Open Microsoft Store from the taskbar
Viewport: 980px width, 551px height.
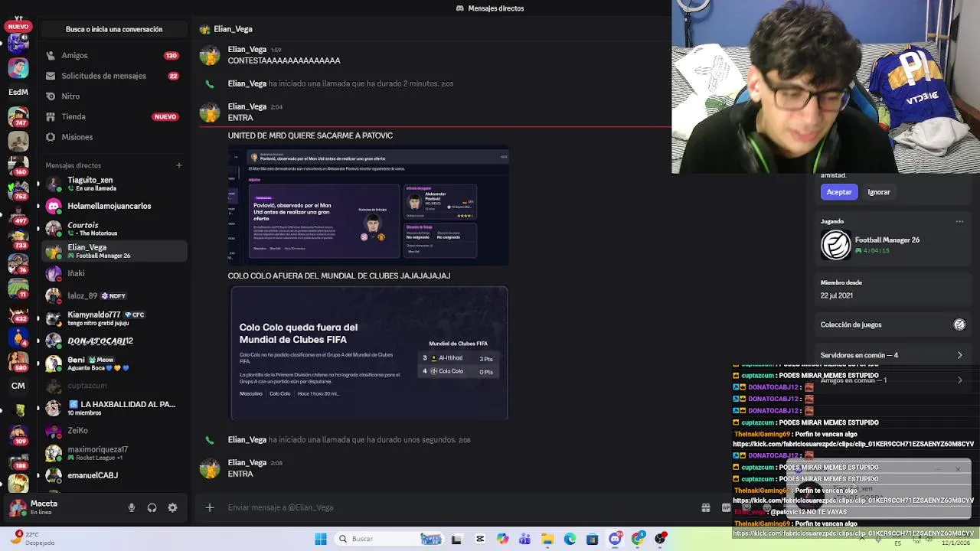(x=592, y=539)
